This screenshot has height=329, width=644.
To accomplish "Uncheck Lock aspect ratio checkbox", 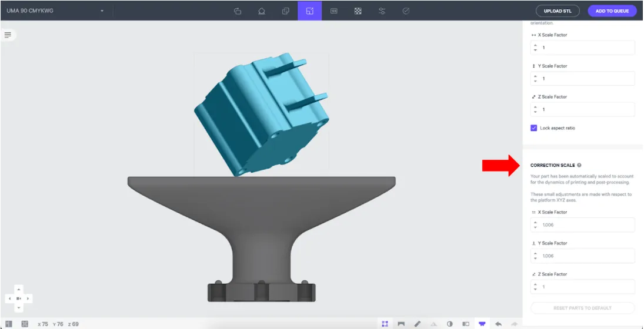I will (x=533, y=128).
